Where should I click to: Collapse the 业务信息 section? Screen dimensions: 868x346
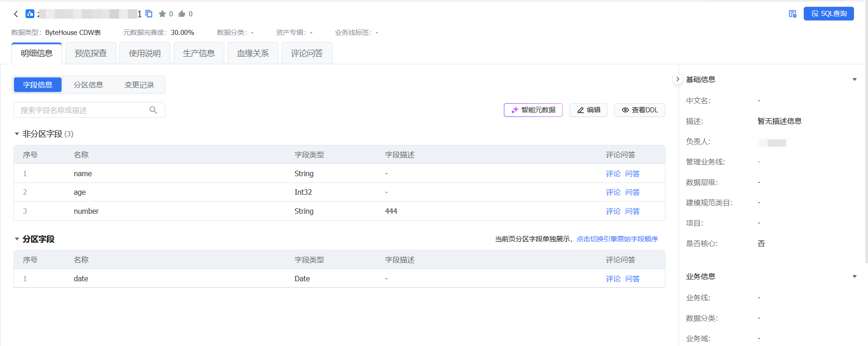[x=854, y=276]
